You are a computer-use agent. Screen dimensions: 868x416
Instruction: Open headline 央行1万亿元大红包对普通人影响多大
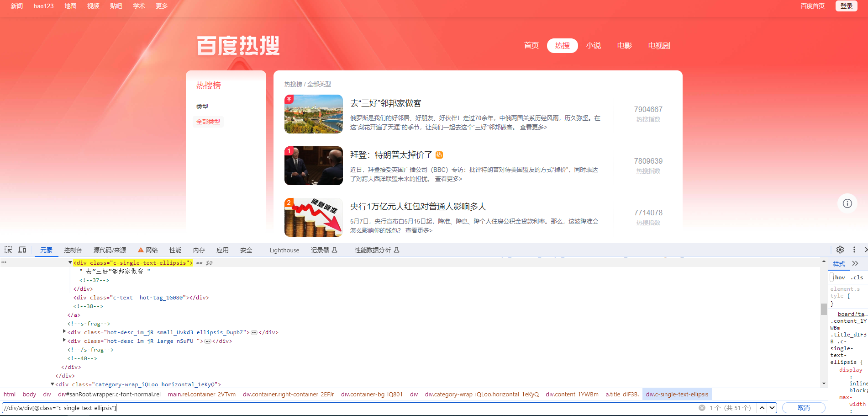(x=418, y=207)
